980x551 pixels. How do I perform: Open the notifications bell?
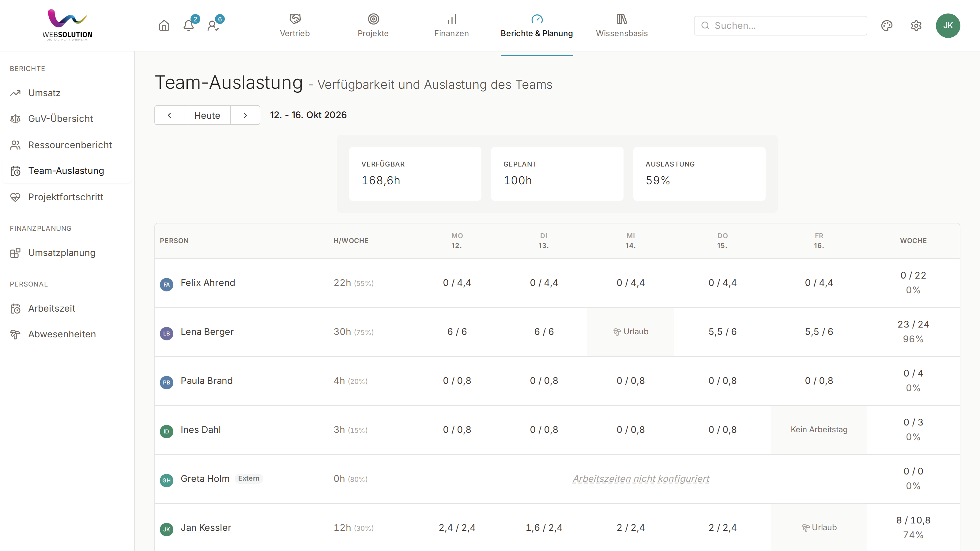point(189,25)
